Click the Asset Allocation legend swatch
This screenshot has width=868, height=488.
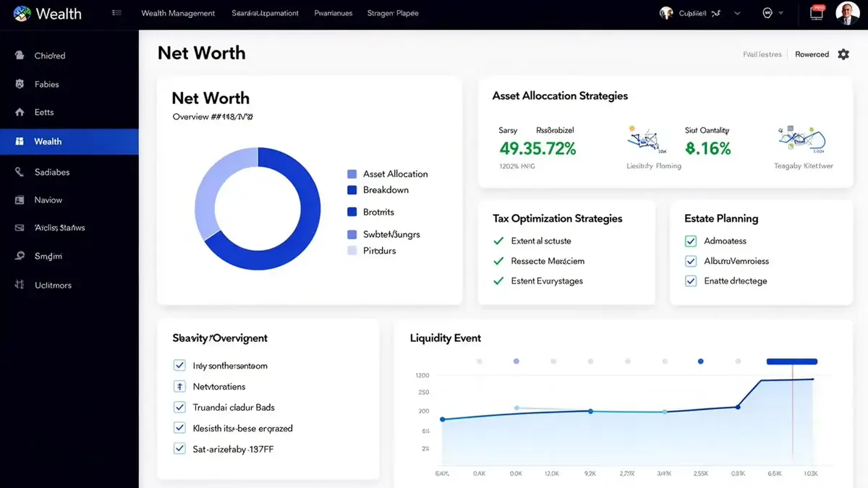pyautogui.click(x=352, y=174)
